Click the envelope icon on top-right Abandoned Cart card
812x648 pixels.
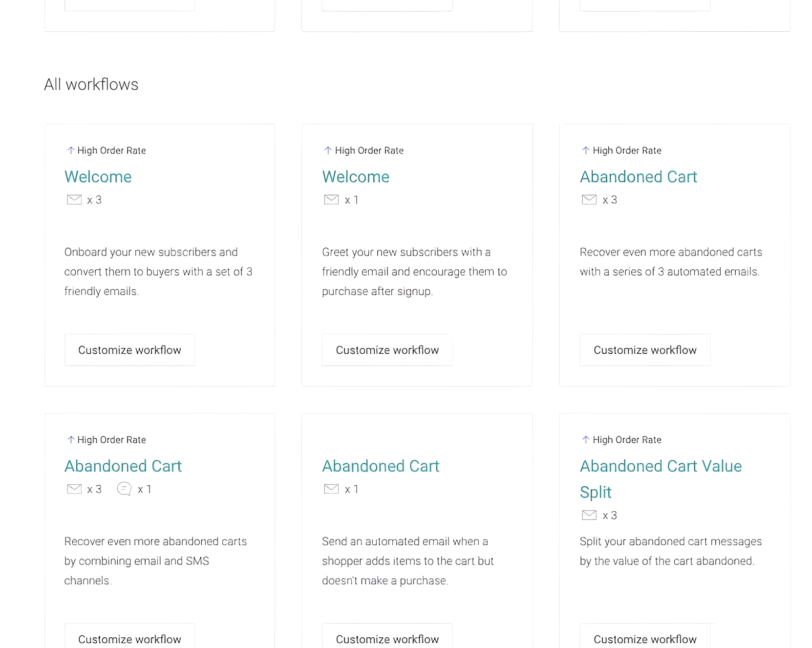click(x=589, y=199)
